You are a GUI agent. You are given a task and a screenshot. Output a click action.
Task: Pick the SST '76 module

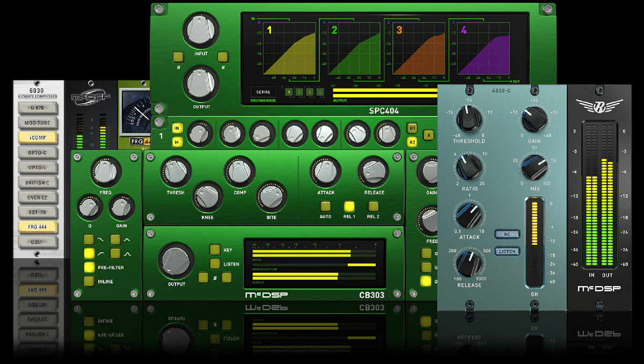point(38,212)
